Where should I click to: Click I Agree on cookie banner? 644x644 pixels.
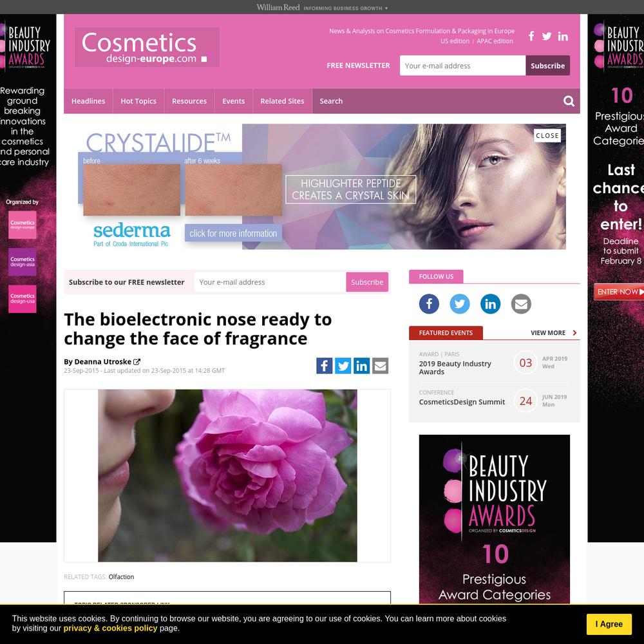click(609, 624)
